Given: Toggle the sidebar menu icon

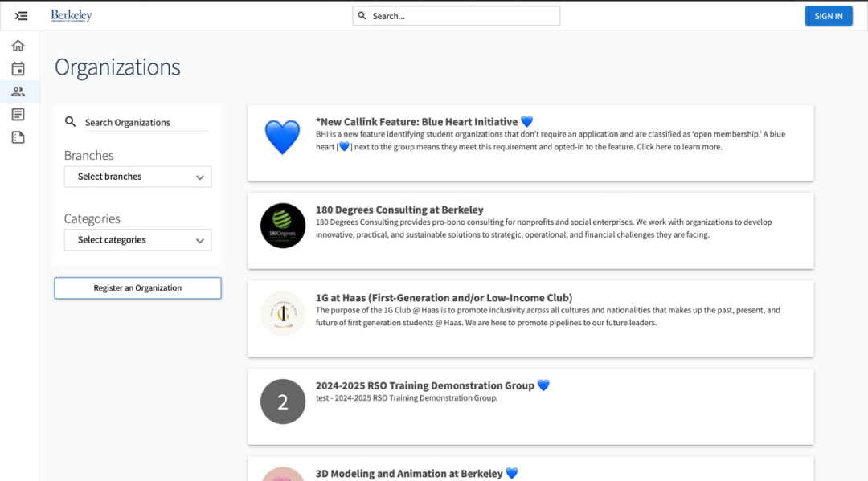Looking at the screenshot, I should click(21, 16).
